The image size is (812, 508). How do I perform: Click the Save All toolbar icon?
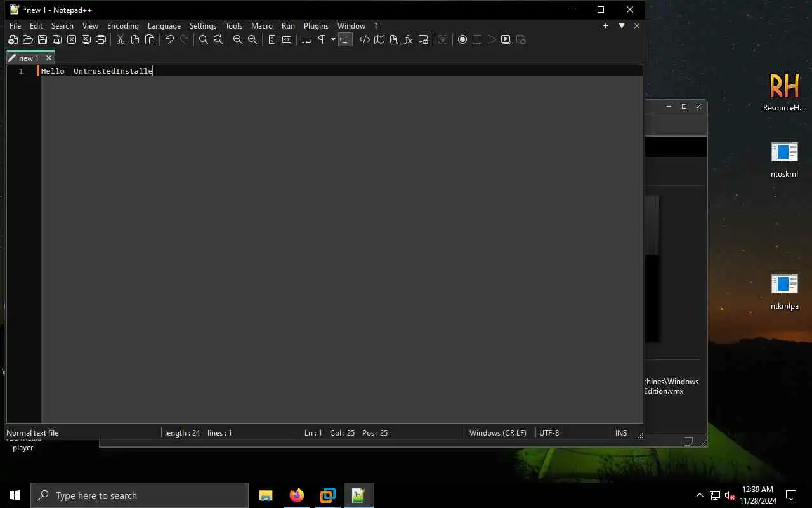(56, 39)
